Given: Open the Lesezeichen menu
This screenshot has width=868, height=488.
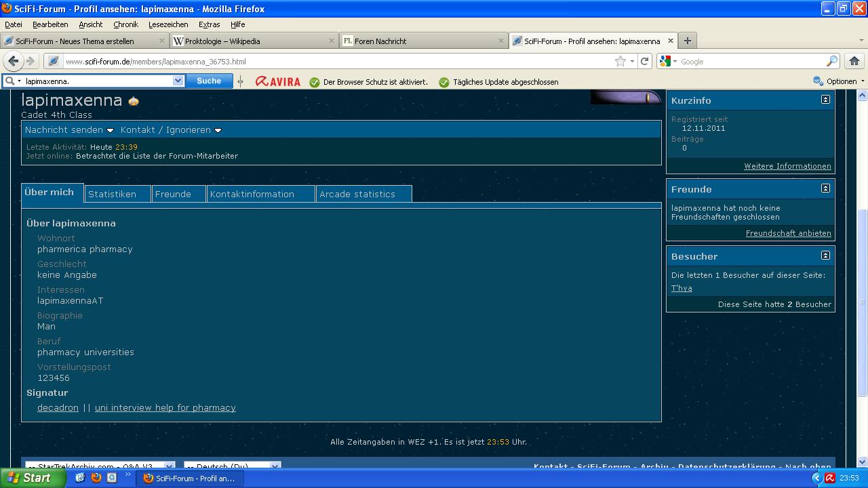Looking at the screenshot, I should pos(168,24).
